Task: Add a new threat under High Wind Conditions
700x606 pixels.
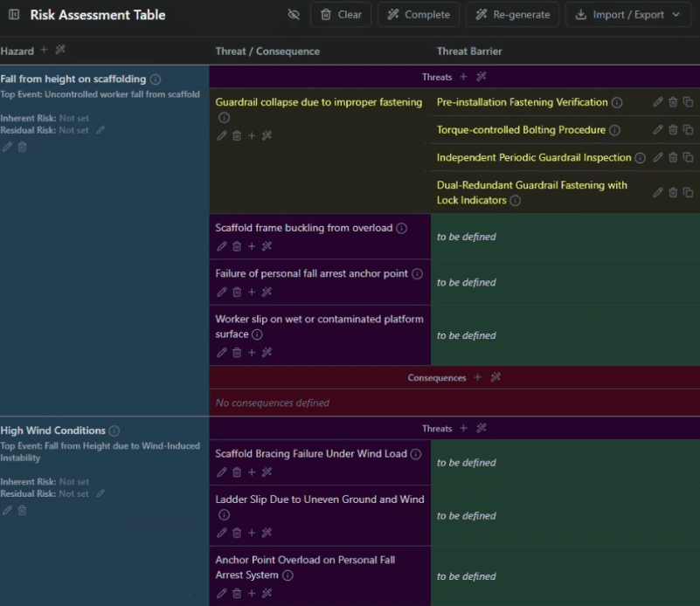Action: pos(464,428)
